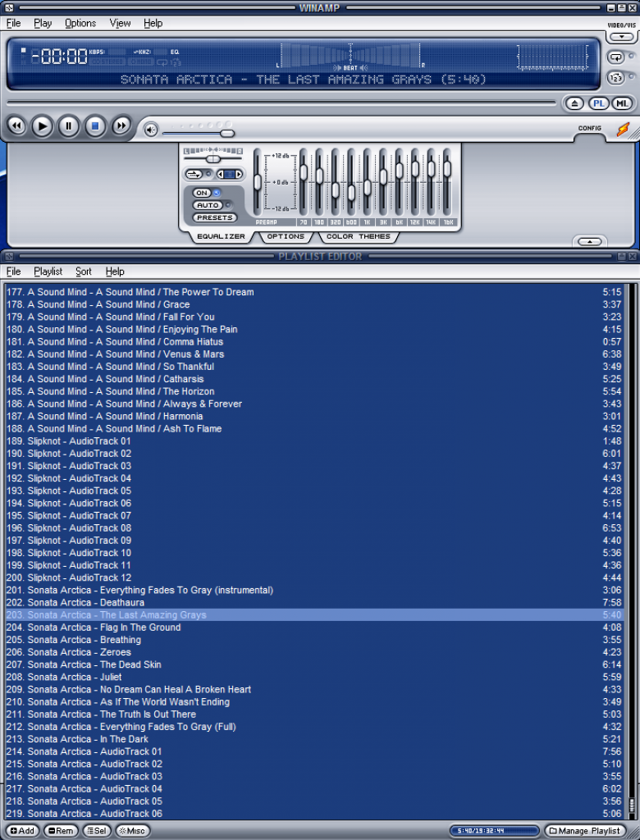This screenshot has height=840, width=640.
Task: Skip to the next track
Action: 121,126
